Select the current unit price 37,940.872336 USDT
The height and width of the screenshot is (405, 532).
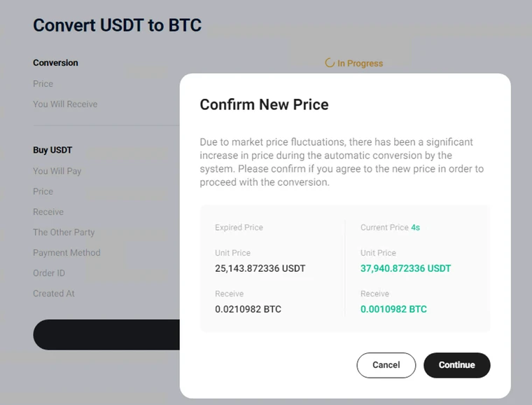pos(405,268)
